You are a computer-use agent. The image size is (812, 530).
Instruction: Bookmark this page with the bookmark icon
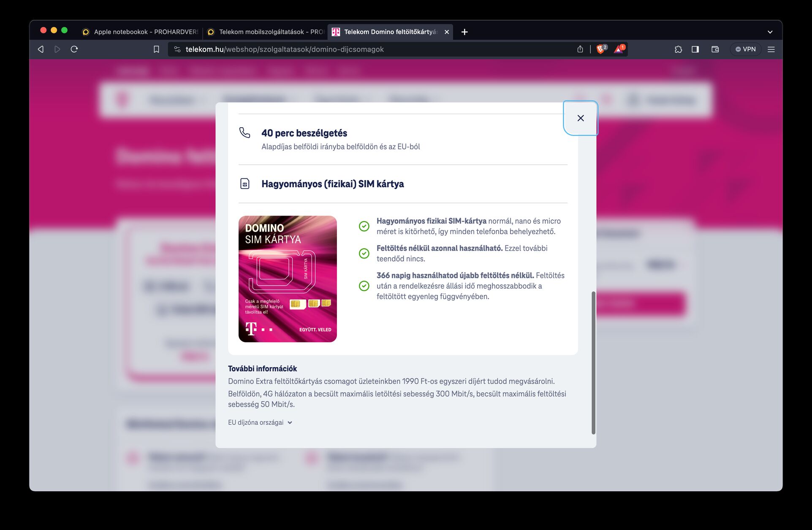(156, 49)
